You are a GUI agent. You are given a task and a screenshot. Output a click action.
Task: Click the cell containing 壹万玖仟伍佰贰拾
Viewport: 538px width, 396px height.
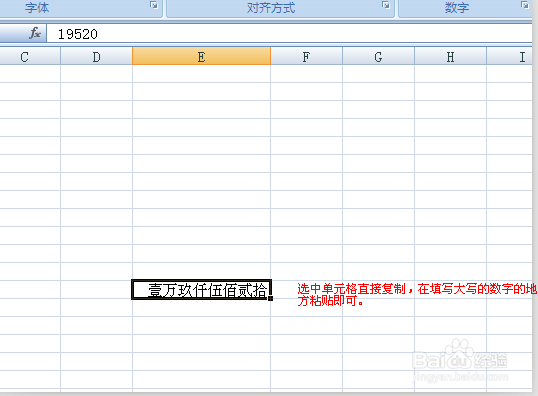201,290
